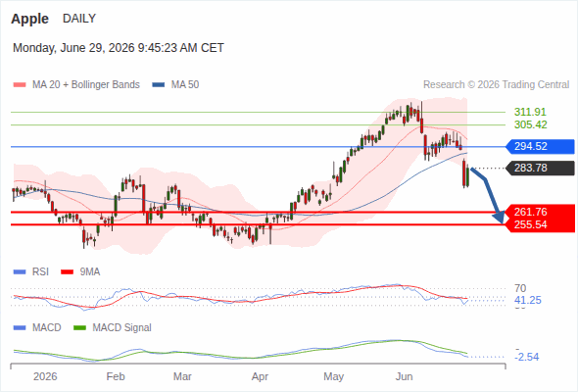The image size is (578, 392).
Task: Click the date and time stamp text
Action: (x=119, y=48)
